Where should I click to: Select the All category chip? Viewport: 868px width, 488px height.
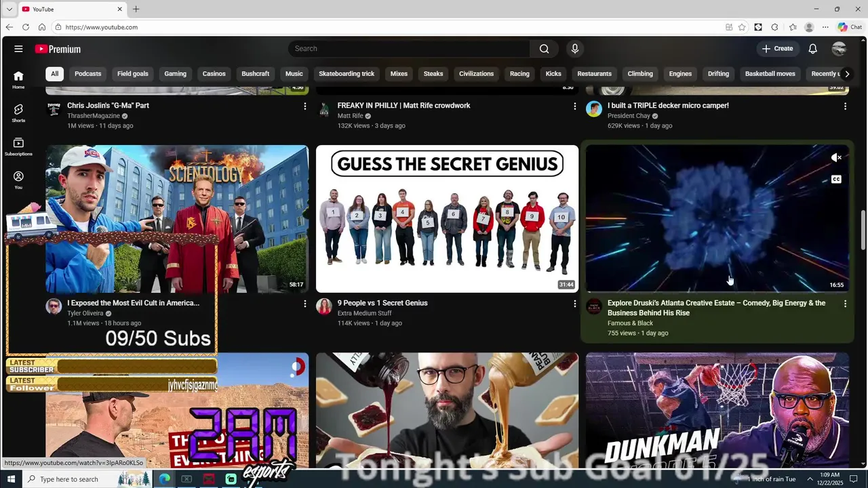[54, 74]
